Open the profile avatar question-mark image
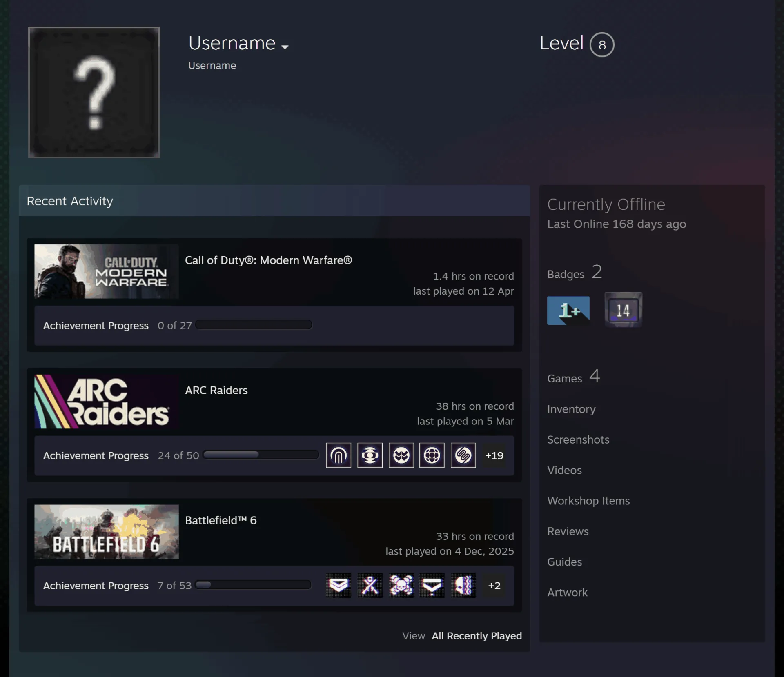This screenshot has height=677, width=784. pos(94,92)
